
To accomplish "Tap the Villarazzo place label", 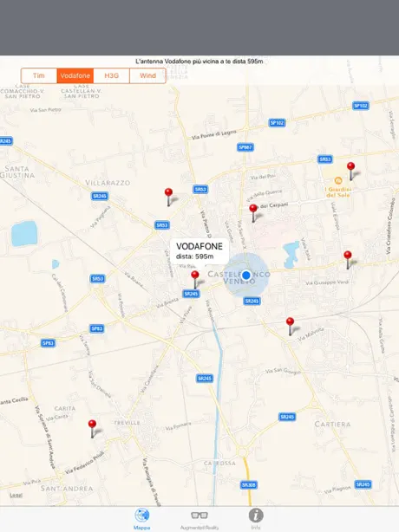I will click(x=108, y=183).
